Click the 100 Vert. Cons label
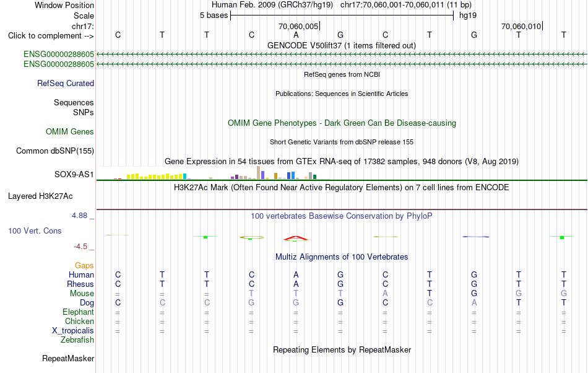The image size is (588, 373). click(35, 230)
